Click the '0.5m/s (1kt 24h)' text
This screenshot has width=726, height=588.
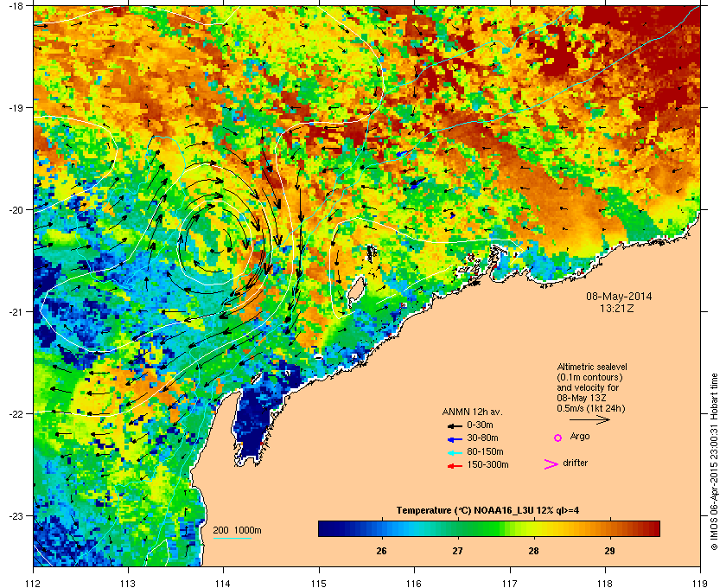point(591,408)
